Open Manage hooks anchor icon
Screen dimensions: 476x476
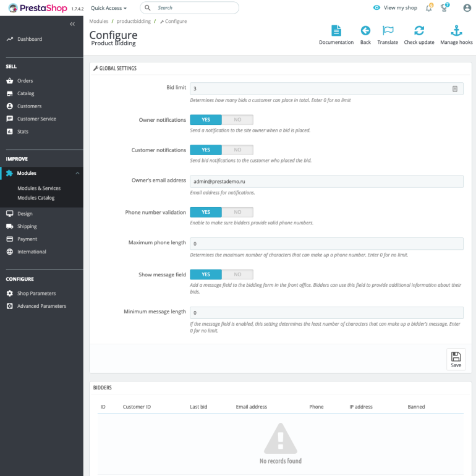point(456,31)
